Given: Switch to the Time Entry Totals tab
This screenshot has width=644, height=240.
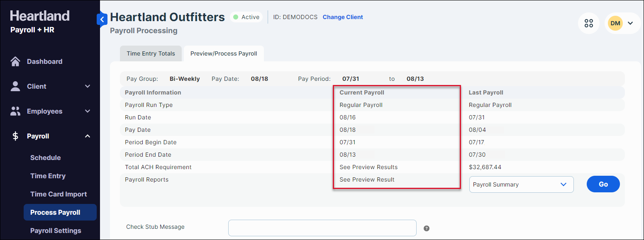Looking at the screenshot, I should [151, 53].
